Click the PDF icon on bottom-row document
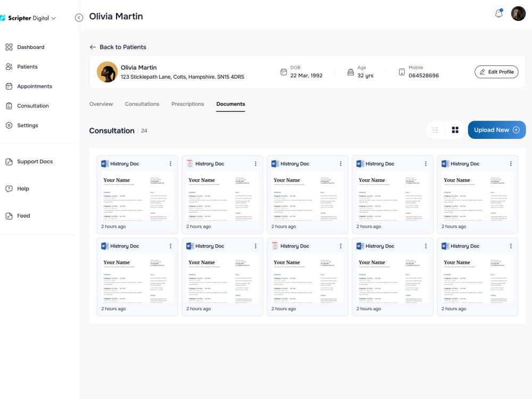This screenshot has height=399, width=532. tap(275, 246)
